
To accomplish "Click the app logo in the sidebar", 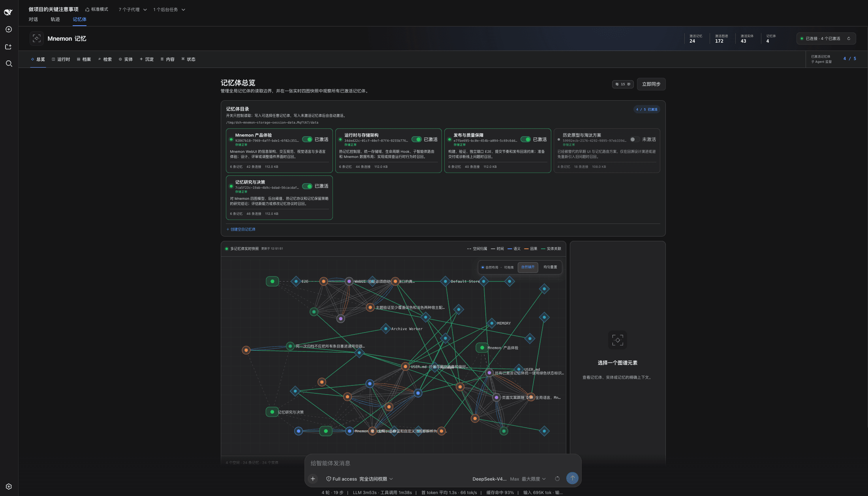I will pos(8,12).
